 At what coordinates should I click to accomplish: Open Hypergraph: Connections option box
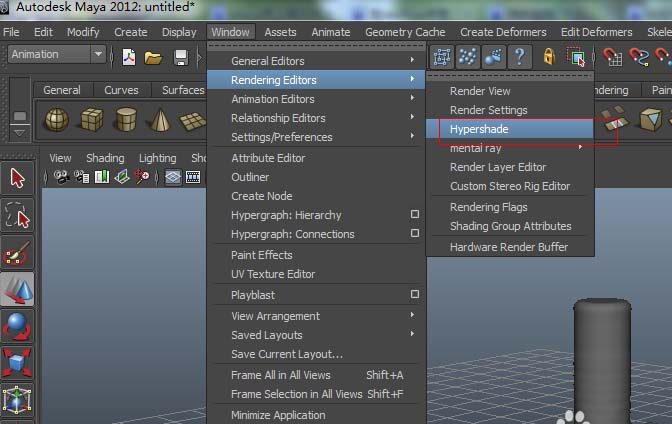(415, 233)
